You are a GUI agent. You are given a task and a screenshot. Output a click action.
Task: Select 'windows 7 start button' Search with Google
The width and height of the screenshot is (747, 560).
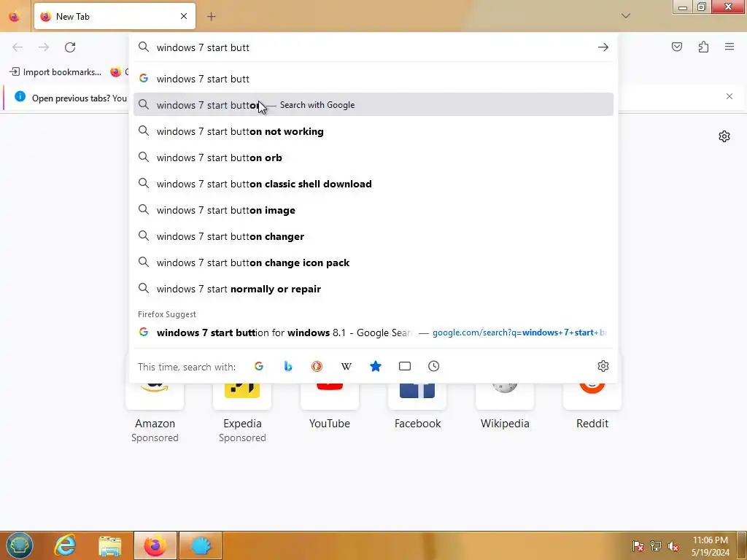(373, 105)
